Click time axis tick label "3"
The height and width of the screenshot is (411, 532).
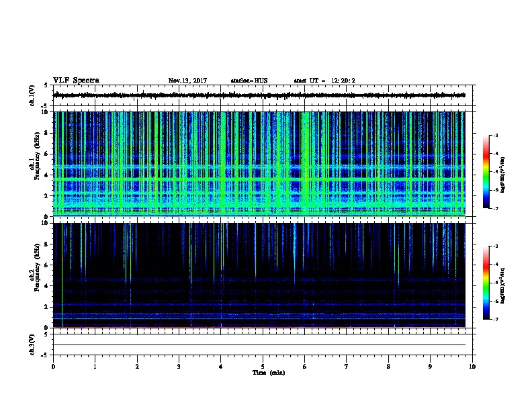(x=179, y=366)
